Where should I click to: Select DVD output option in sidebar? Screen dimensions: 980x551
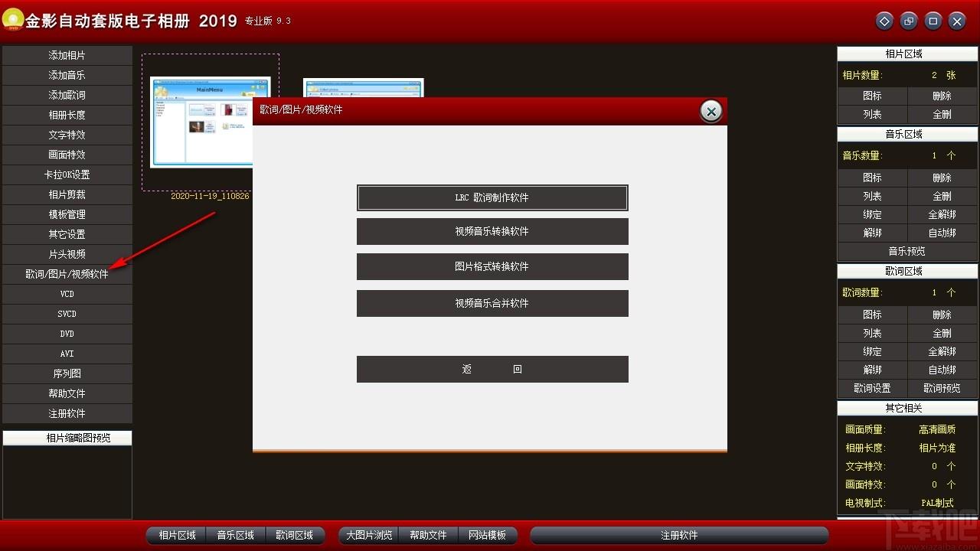pos(67,334)
